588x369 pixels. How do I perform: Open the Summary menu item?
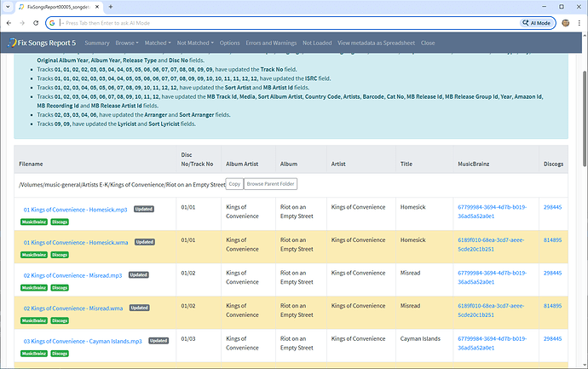[96, 43]
